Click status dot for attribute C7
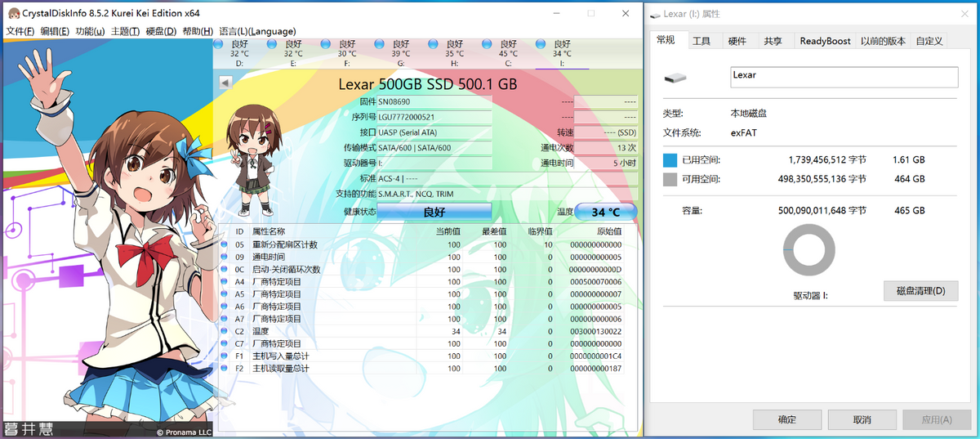 pyautogui.click(x=225, y=344)
